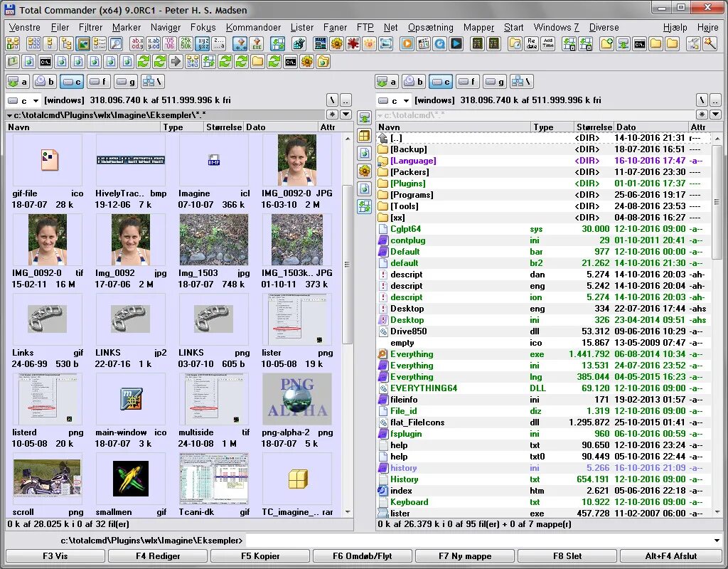Screen dimensions: 728x569
Task: Open the C:\ command prompt icon in top toolbar
Action: pos(640,43)
